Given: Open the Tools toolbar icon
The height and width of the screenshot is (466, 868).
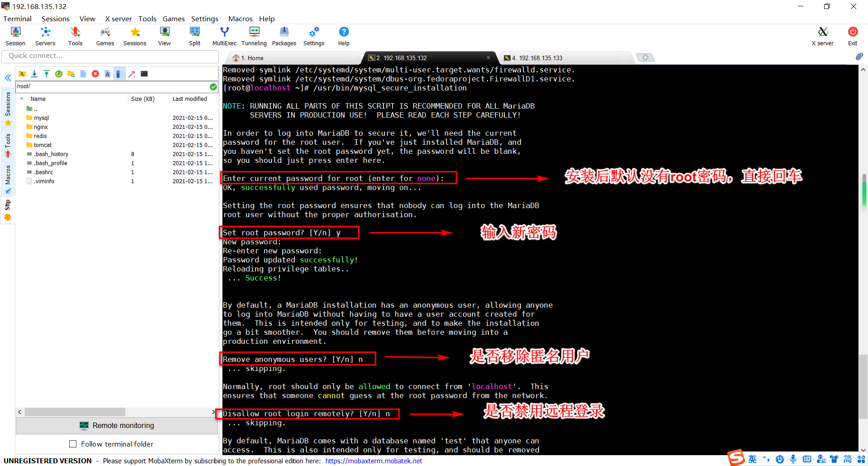Looking at the screenshot, I should 75,36.
